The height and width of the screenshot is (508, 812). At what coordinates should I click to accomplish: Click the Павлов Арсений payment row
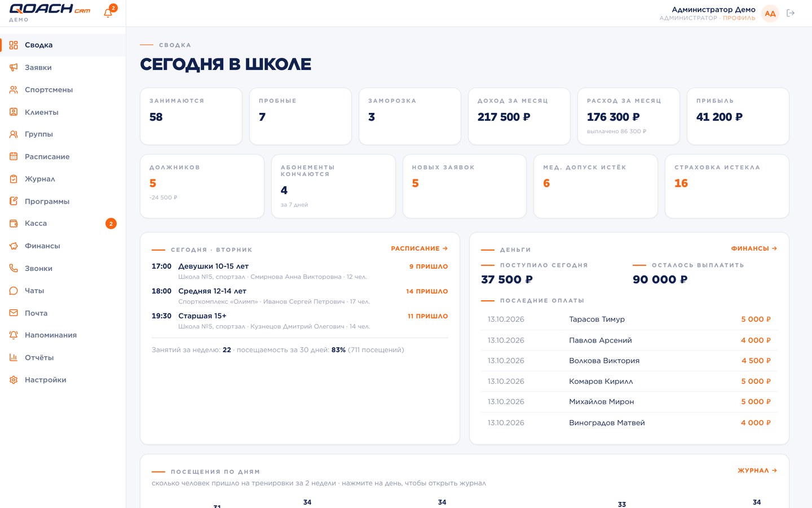629,340
